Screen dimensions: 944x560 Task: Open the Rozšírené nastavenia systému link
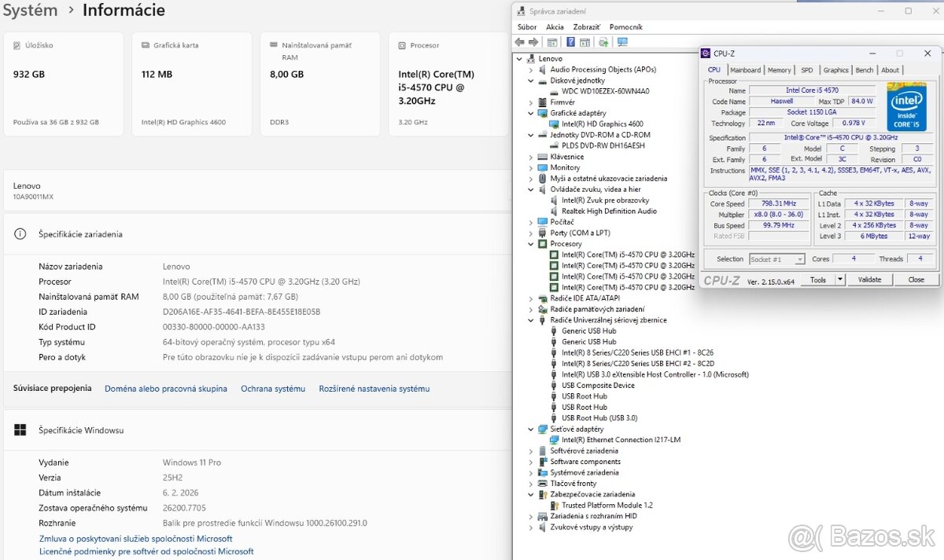[x=374, y=389]
